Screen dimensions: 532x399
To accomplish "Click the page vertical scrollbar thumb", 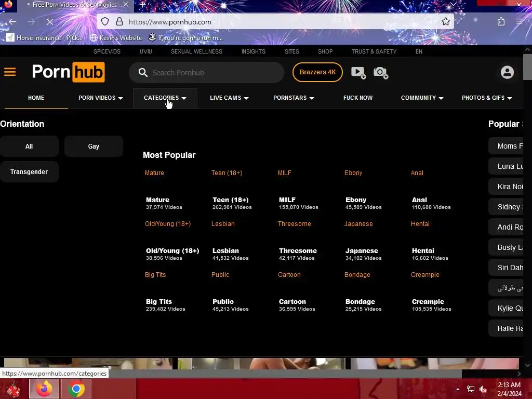I will point(528,67).
